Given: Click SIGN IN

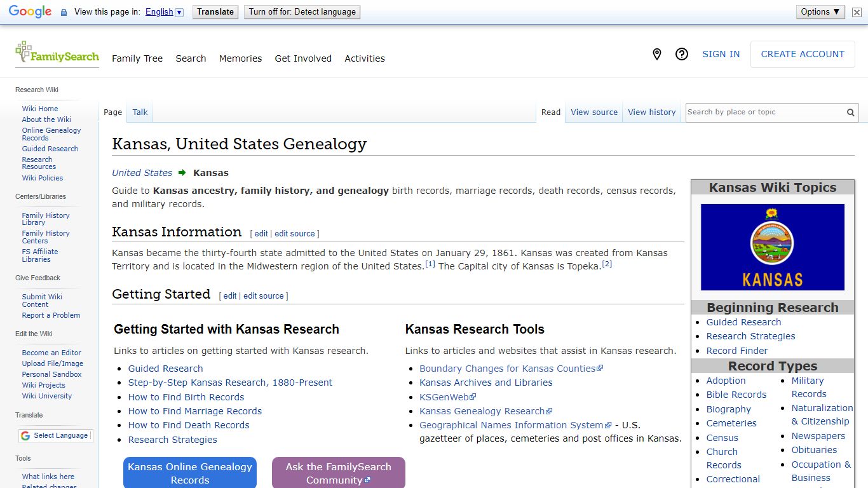Looking at the screenshot, I should tap(721, 55).
